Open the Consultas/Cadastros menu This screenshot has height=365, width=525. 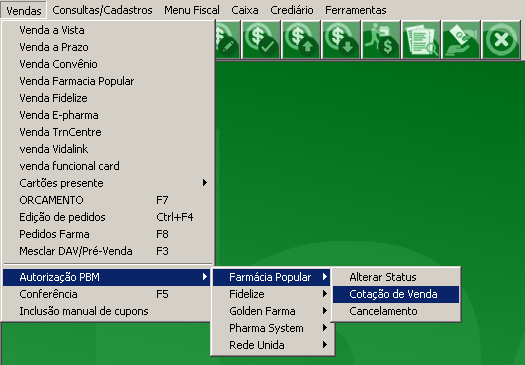(x=102, y=10)
